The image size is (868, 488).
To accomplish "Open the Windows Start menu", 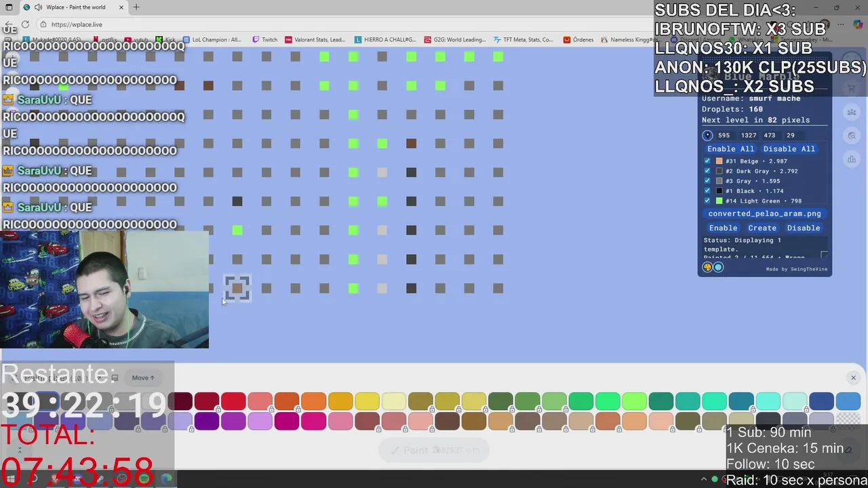I will point(10,479).
